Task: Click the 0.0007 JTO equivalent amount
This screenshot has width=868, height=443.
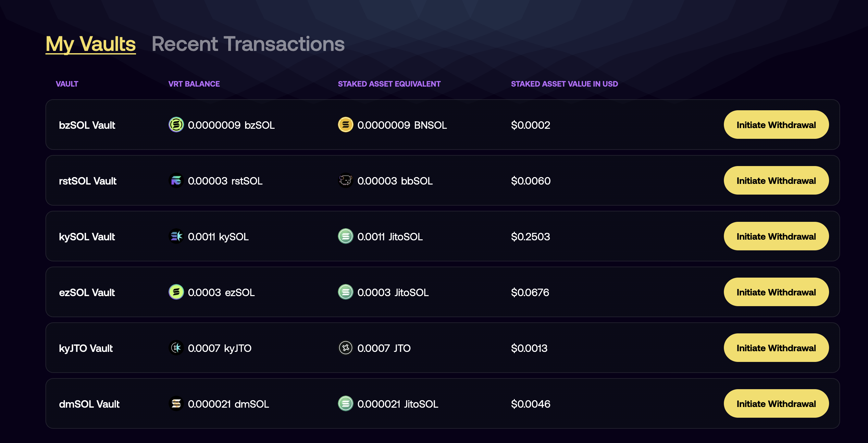Action: tap(384, 348)
